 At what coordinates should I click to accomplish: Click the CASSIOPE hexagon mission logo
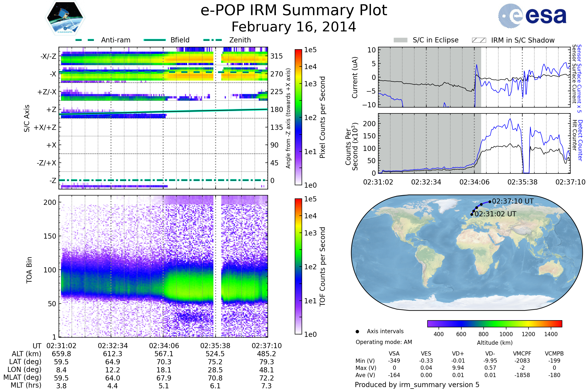(65, 18)
